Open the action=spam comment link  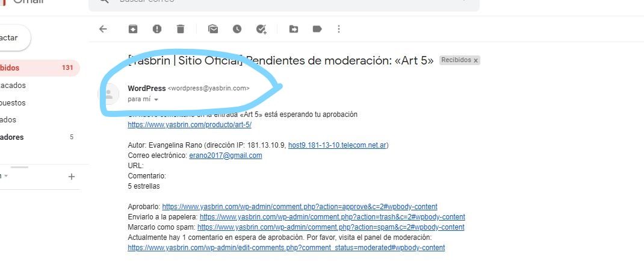click(x=331, y=227)
